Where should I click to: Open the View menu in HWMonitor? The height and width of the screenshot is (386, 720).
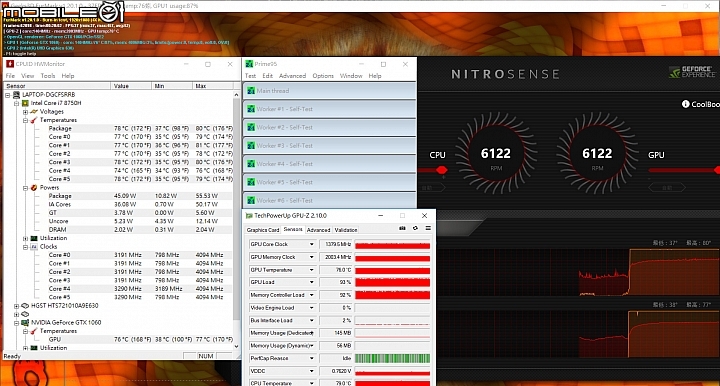tap(28, 76)
